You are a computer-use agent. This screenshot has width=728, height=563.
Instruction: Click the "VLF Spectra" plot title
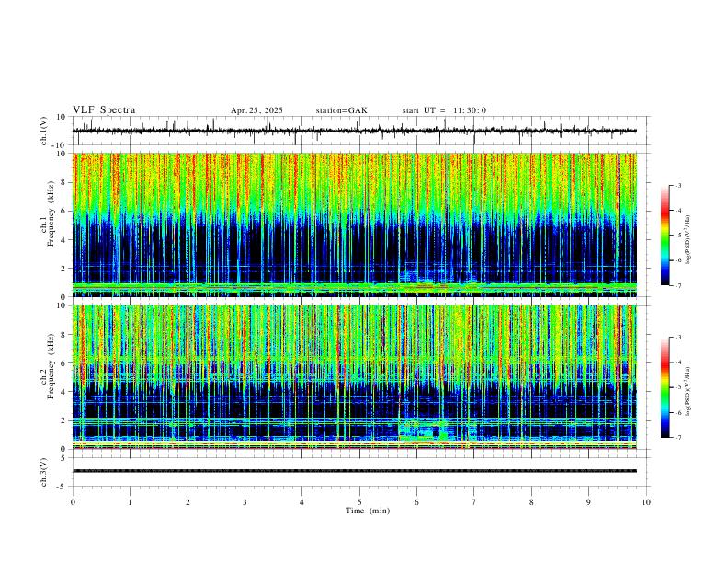(x=104, y=110)
